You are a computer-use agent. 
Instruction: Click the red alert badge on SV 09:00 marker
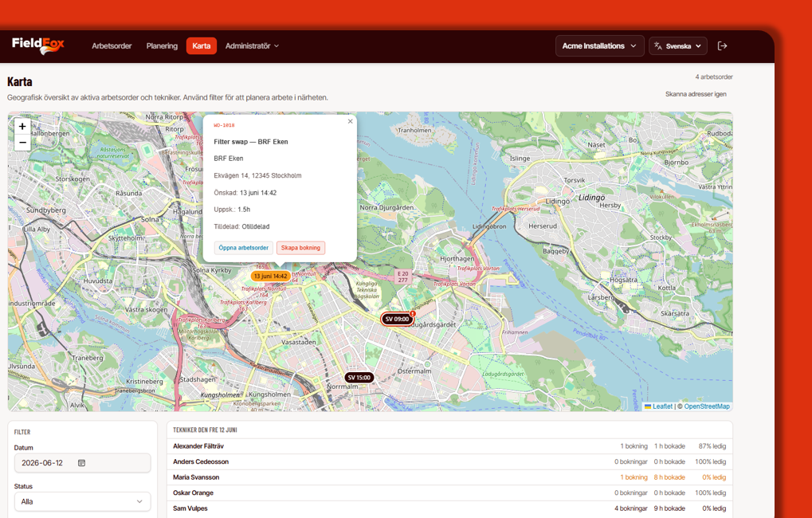413,313
